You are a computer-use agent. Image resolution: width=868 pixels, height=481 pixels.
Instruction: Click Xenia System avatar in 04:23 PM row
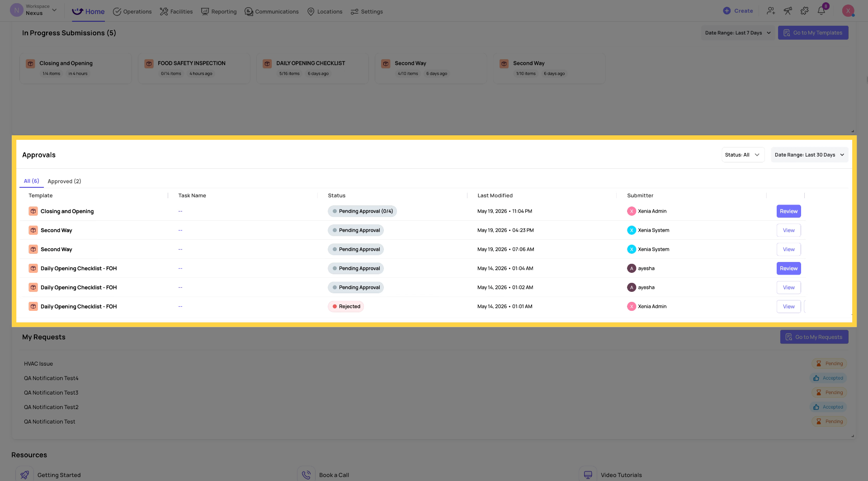click(x=632, y=230)
